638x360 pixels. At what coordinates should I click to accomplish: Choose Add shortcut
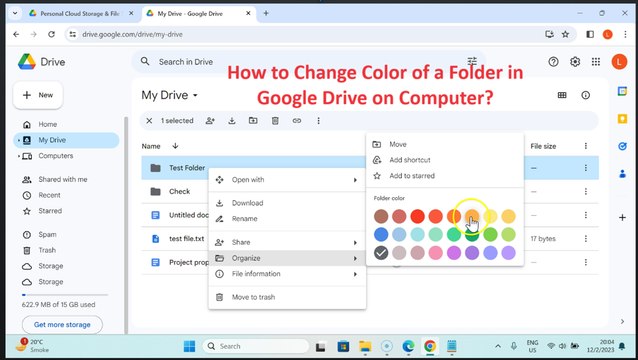[x=445, y=160]
